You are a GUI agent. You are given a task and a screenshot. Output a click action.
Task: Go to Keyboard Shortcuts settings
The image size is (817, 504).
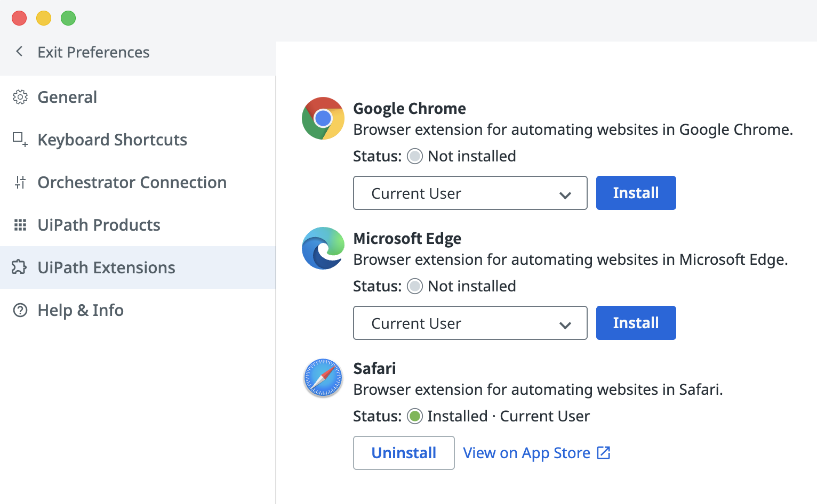coord(138,140)
